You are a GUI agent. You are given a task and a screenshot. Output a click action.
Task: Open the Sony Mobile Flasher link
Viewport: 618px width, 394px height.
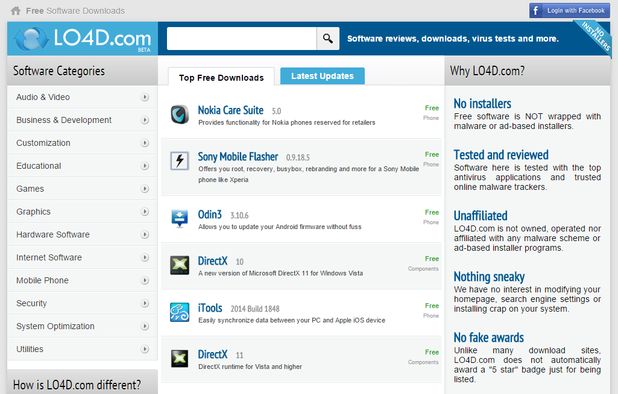[x=238, y=157]
